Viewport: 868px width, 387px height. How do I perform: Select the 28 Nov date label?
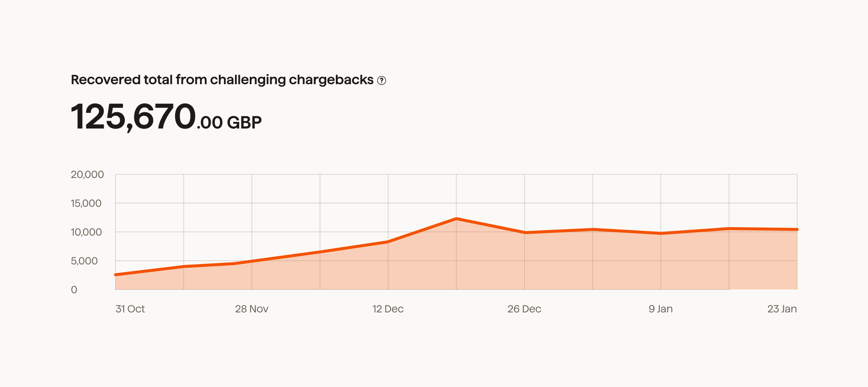pyautogui.click(x=252, y=309)
